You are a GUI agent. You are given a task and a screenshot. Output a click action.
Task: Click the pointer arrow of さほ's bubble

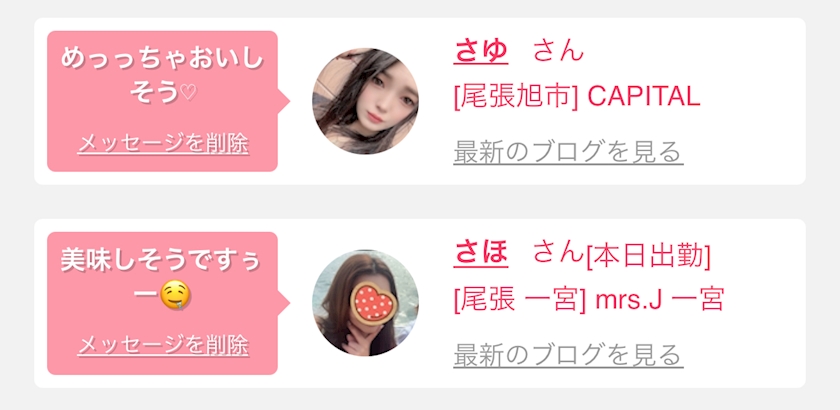point(284,303)
